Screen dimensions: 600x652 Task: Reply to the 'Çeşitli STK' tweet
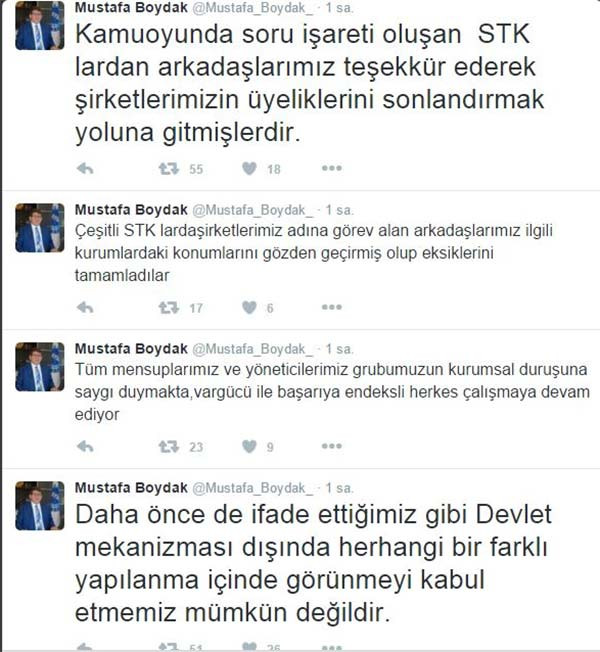click(x=85, y=307)
